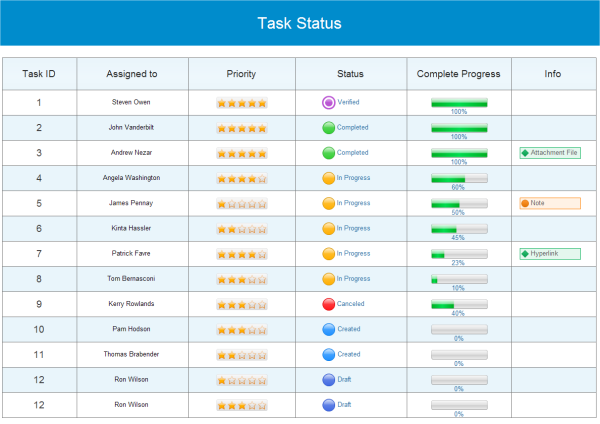Click Angela Washington's priority star rating
600x424 pixels.
point(242,179)
